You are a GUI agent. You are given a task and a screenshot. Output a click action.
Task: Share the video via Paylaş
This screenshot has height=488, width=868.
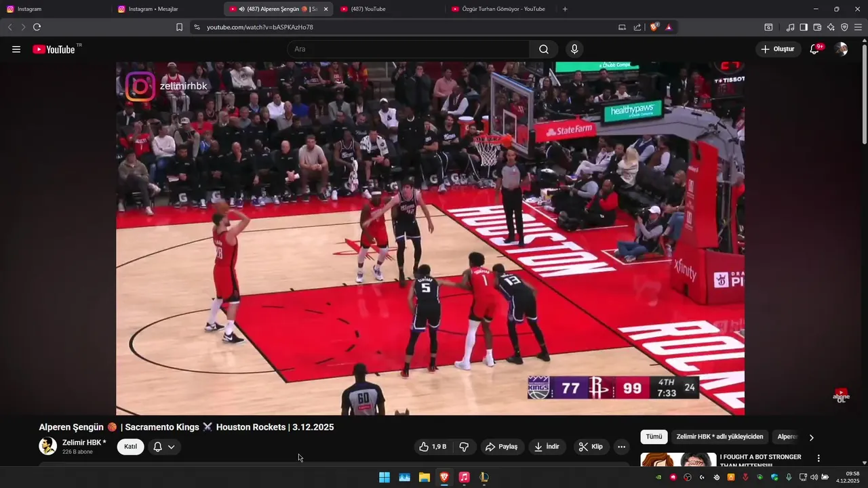502,447
